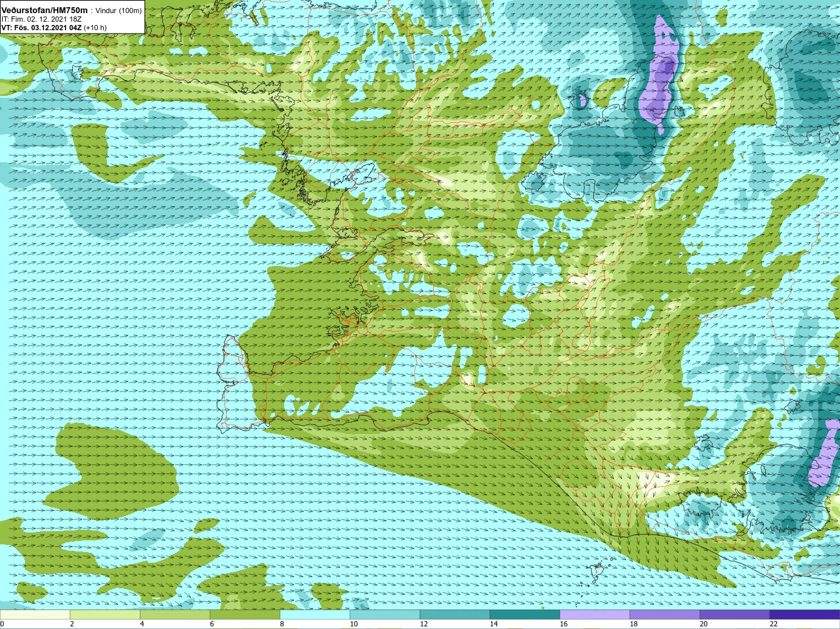Image resolution: width=840 pixels, height=629 pixels.
Task: Click the legend scale value 4
Action: [142, 624]
